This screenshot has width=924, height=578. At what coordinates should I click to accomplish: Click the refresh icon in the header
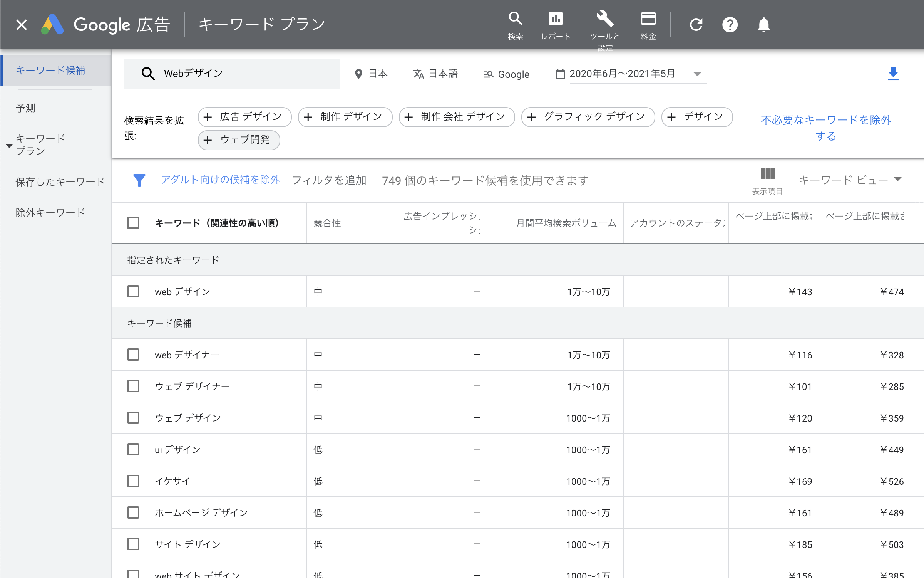point(696,25)
